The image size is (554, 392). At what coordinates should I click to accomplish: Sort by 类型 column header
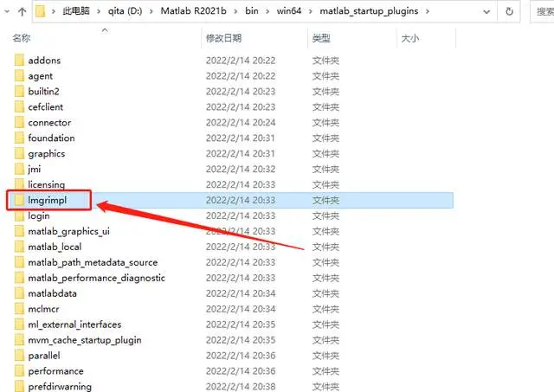[x=321, y=38]
